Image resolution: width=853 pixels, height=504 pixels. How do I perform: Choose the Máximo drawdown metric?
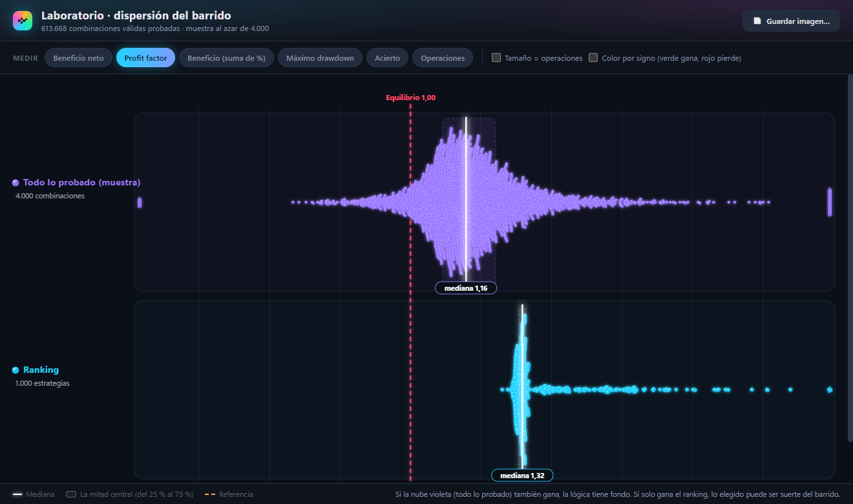click(x=320, y=58)
